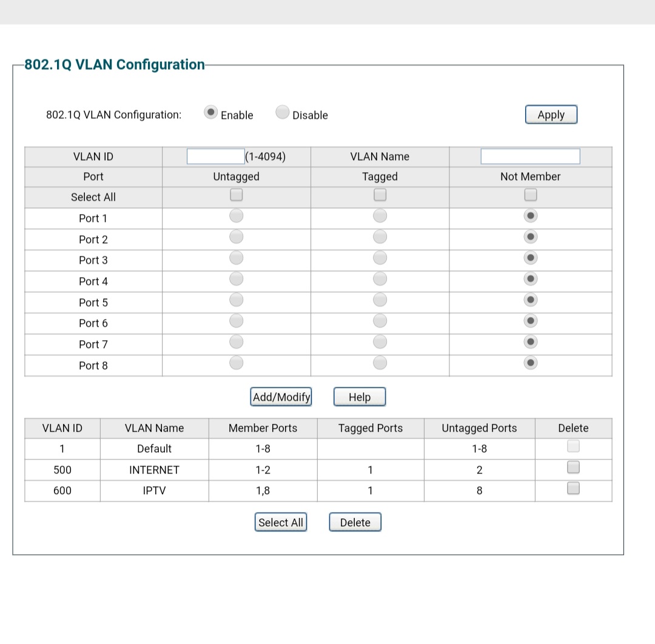This screenshot has height=644, width=655.
Task: Set Port 3 to Untagged
Action: click(237, 258)
